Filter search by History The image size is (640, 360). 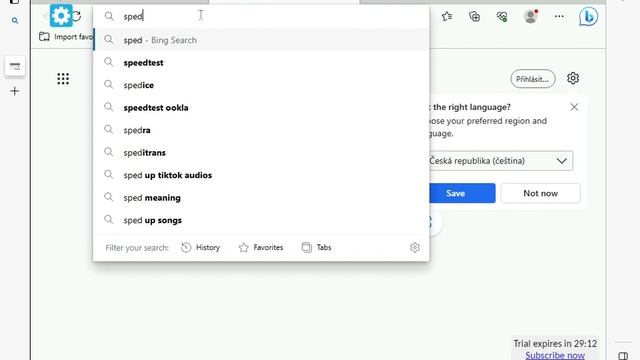point(200,247)
